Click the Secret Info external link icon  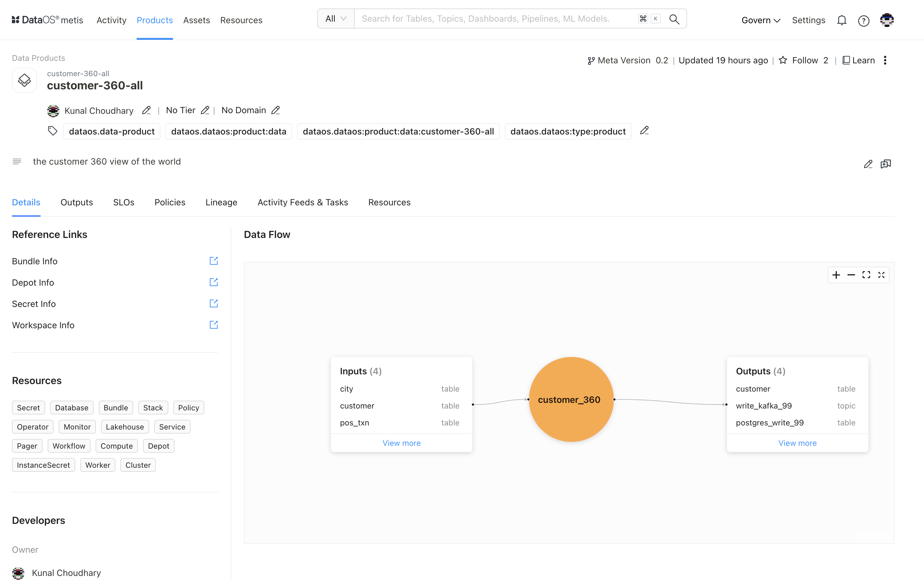[x=213, y=303]
